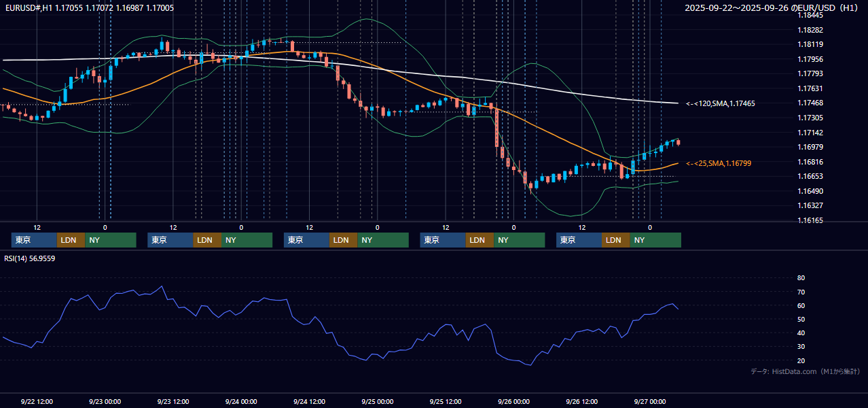Select RSI scale value 50

(801, 319)
